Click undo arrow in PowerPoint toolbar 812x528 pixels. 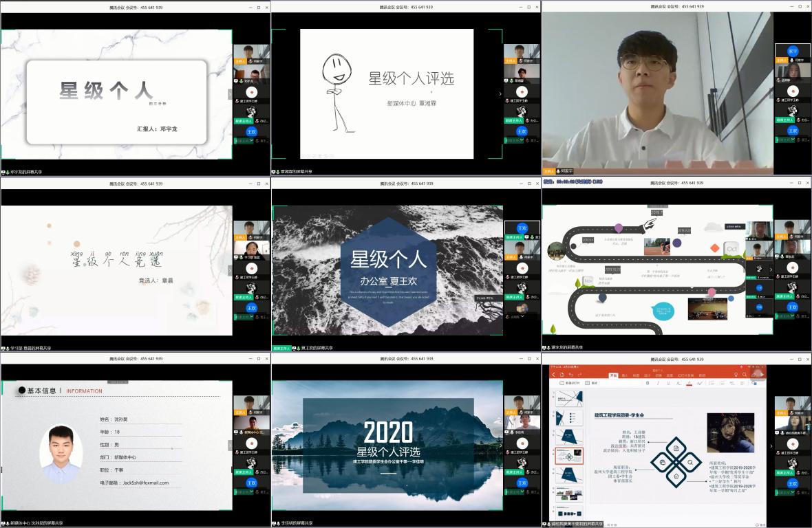pos(571,375)
